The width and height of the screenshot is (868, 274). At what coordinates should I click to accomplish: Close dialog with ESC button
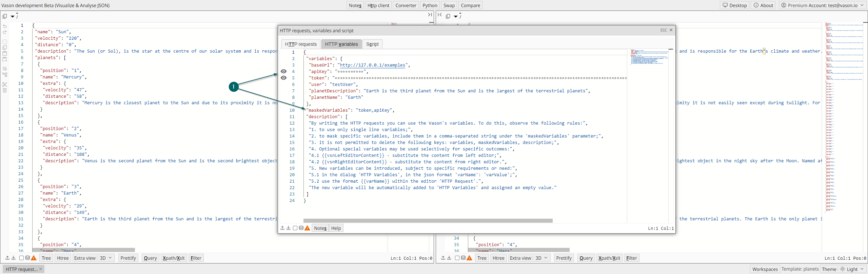coord(666,30)
